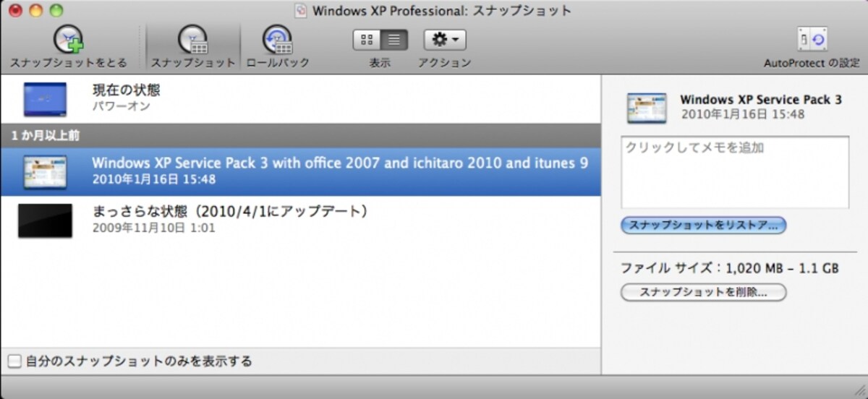Switch to grid view in 表示
868x399 pixels.
point(367,40)
